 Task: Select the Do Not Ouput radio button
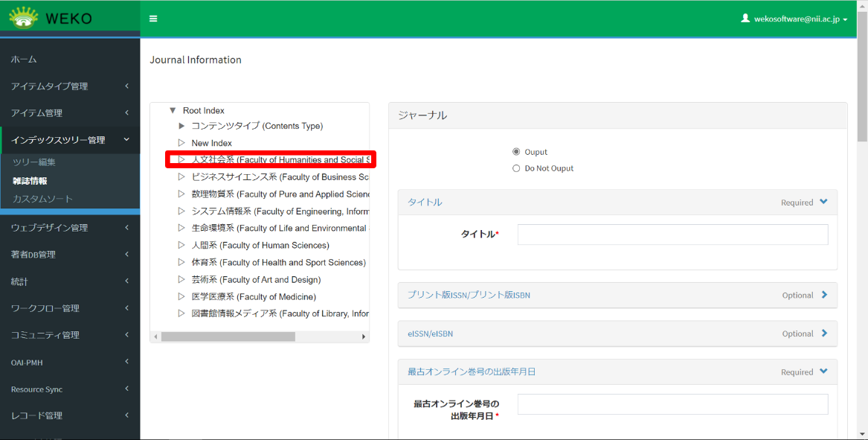pos(517,168)
